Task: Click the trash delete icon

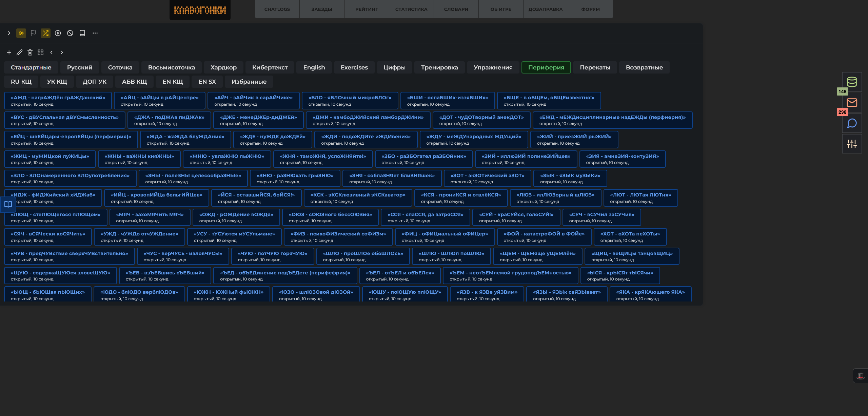Action: point(30,53)
